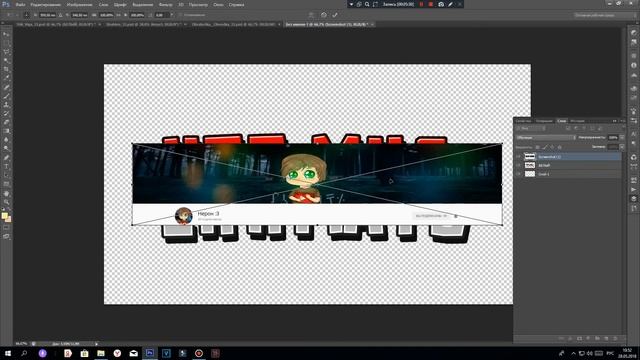Screen dimensions: 640x360
Task: Click the layer opacity value field
Action: click(613, 138)
